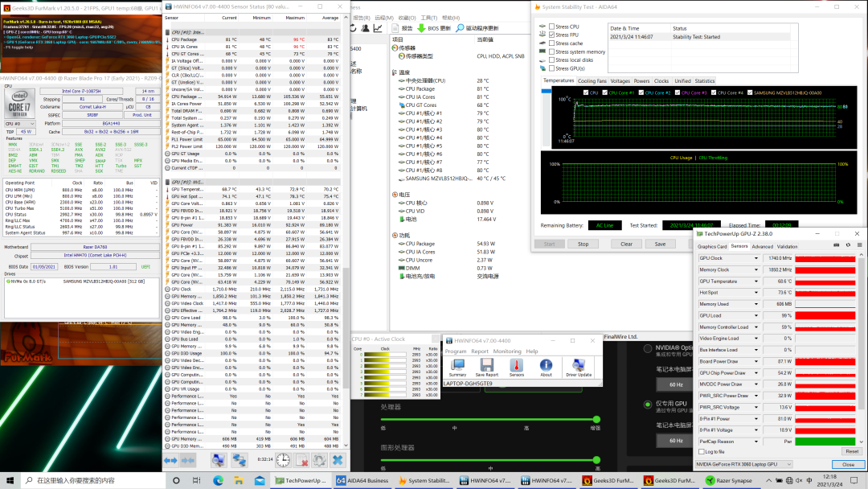868x489 pixels.
Task: Click the Save Report floppy disk icon
Action: click(486, 366)
